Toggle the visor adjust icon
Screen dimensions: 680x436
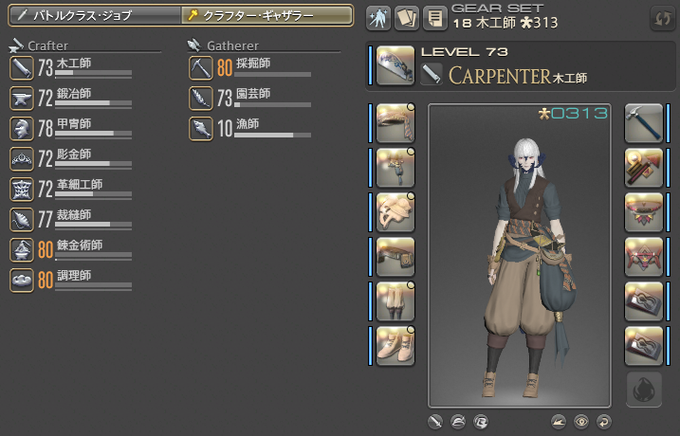point(481,421)
